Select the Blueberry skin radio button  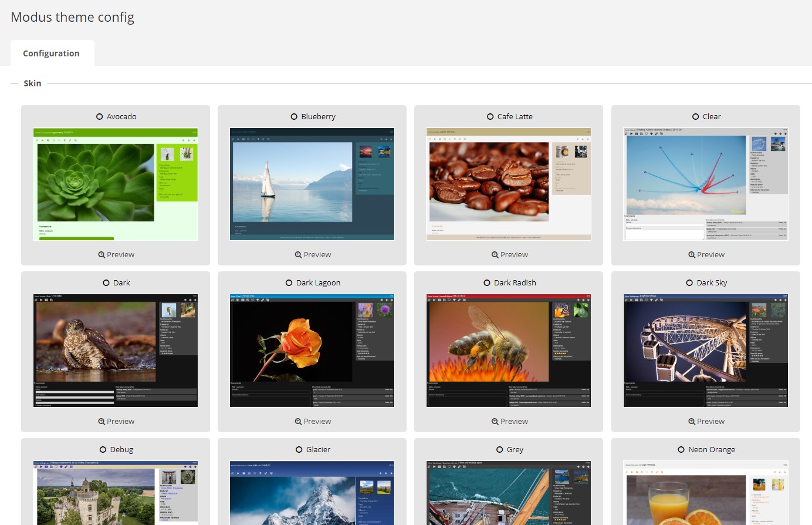(295, 117)
